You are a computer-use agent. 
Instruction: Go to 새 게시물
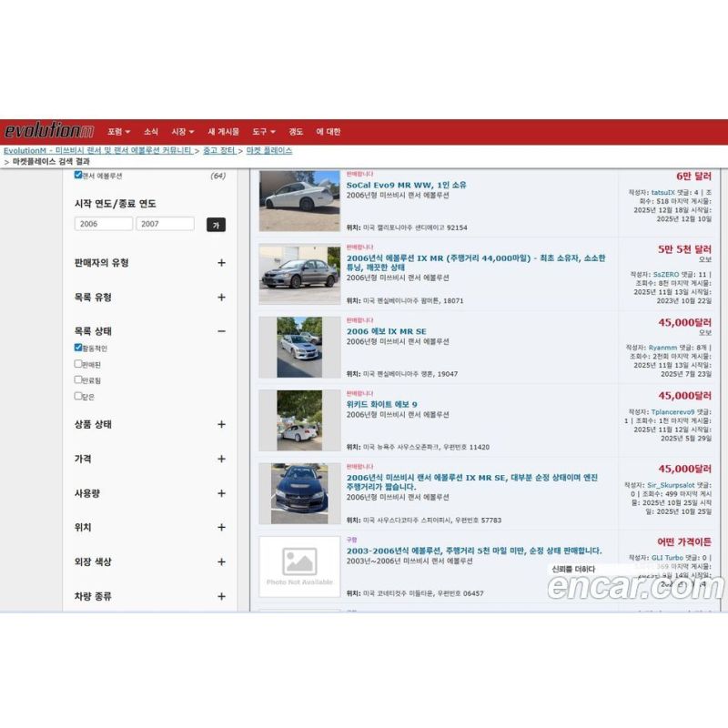(x=223, y=132)
